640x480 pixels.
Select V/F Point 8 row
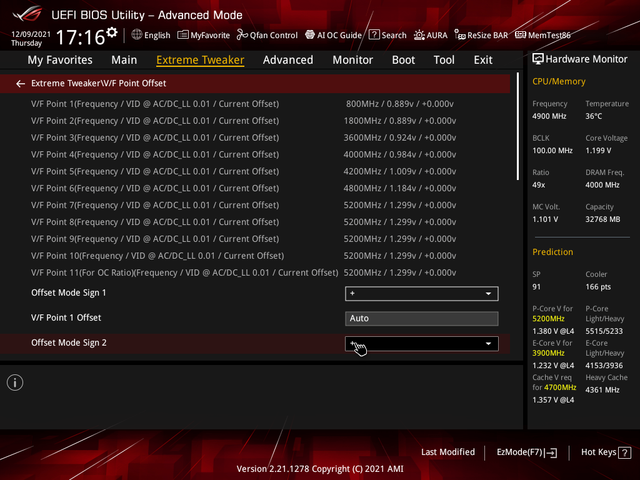pyautogui.click(x=255, y=222)
